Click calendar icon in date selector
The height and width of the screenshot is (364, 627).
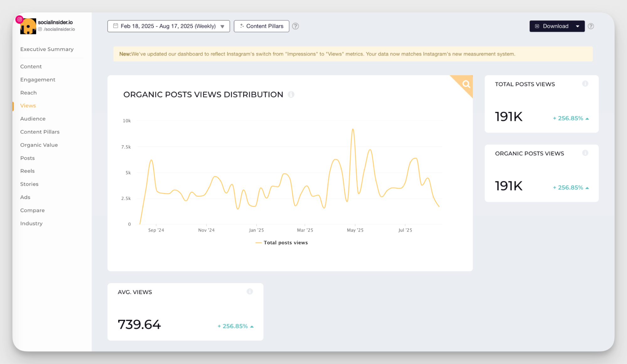click(115, 26)
